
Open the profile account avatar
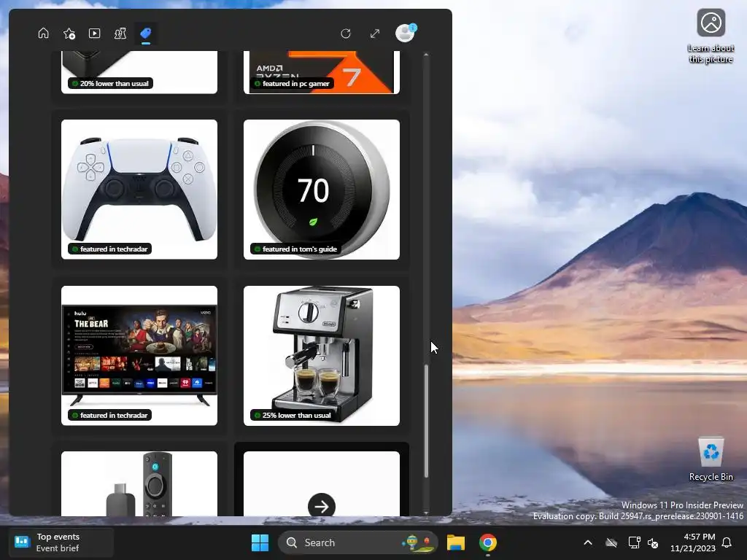pos(406,33)
